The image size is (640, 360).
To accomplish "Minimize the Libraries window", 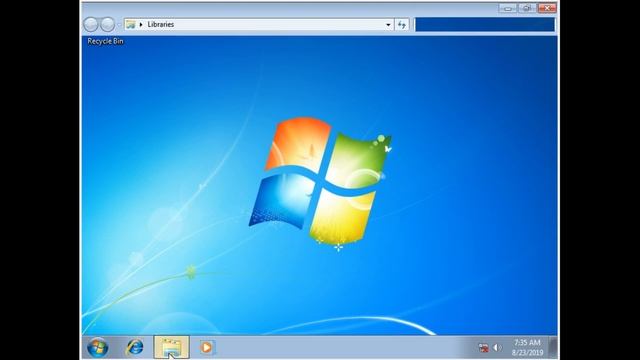I will coord(508,8).
